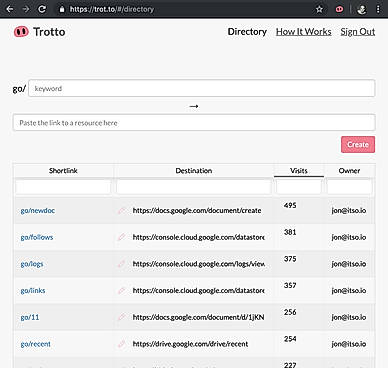Screen dimensions: 388x368
Task: Click the address bar URL
Action: pyautogui.click(x=112, y=9)
